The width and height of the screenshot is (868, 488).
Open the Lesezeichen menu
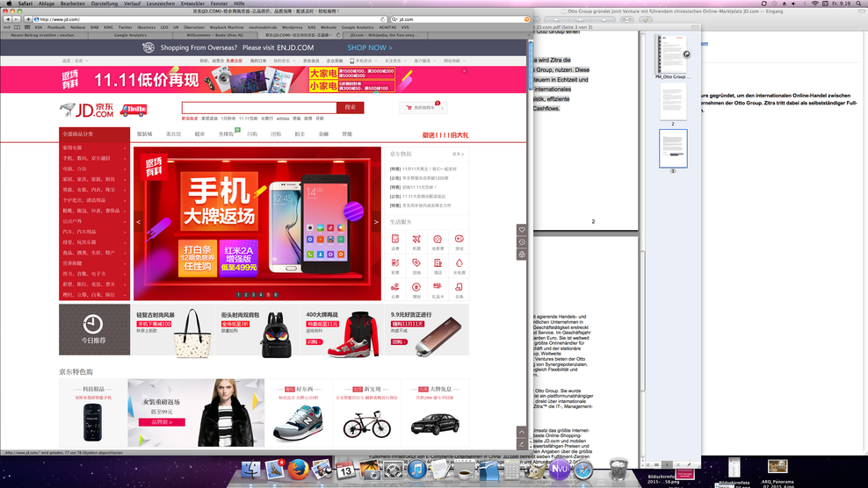pyautogui.click(x=161, y=4)
